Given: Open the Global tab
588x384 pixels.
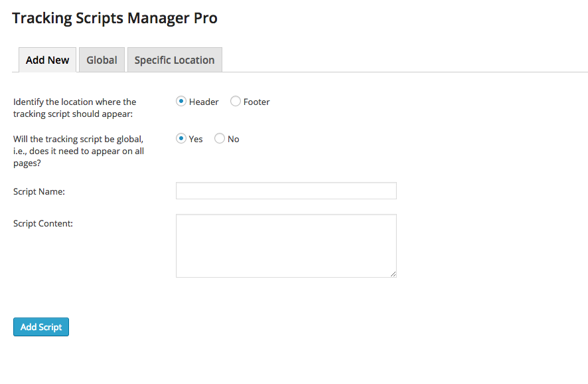Looking at the screenshot, I should pyautogui.click(x=102, y=60).
